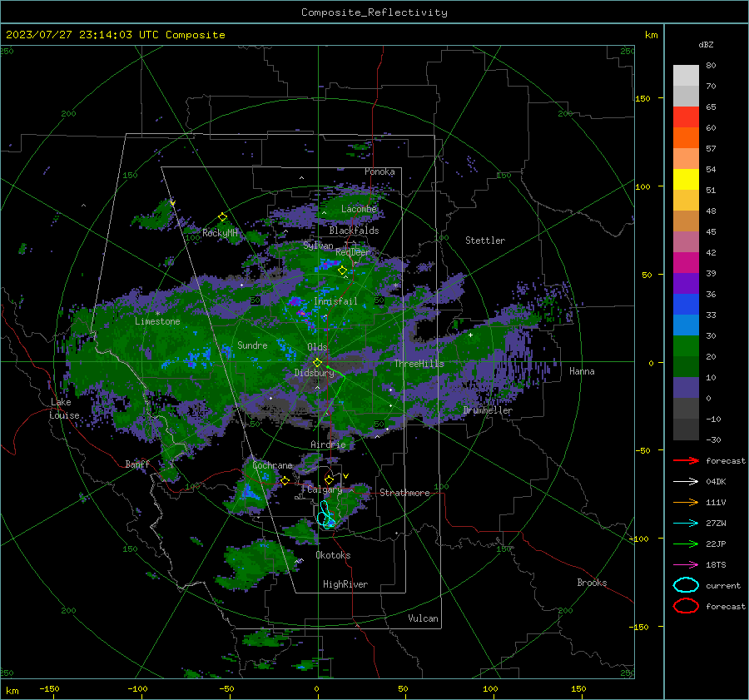
Task: Select the Ponoka label
Action: [x=379, y=171]
